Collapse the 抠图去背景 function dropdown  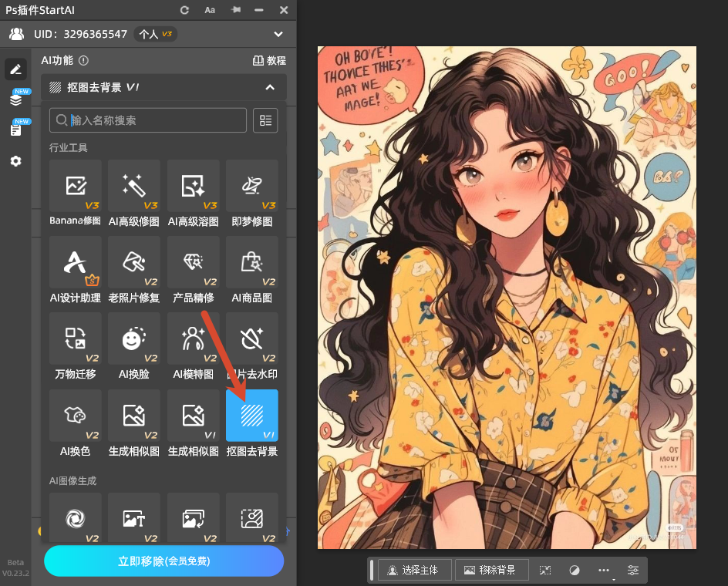click(270, 87)
